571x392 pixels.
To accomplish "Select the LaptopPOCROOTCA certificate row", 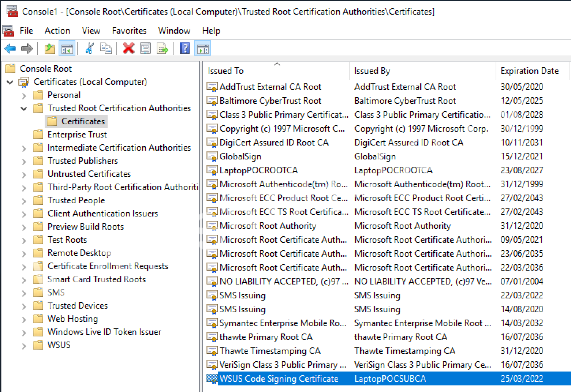I will point(258,170).
